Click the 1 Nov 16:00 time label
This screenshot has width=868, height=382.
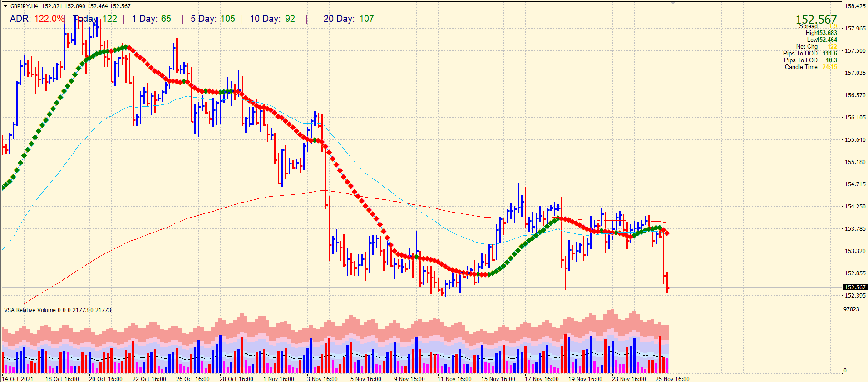click(279, 379)
